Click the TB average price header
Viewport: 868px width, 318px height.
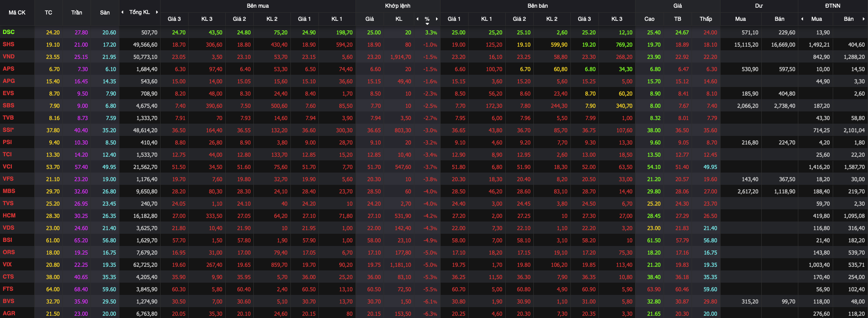678,19
